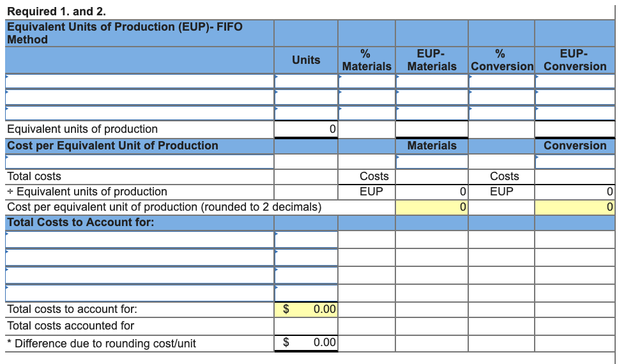
Task: Click the 'EUP- Materials' column header
Action: 432,60
